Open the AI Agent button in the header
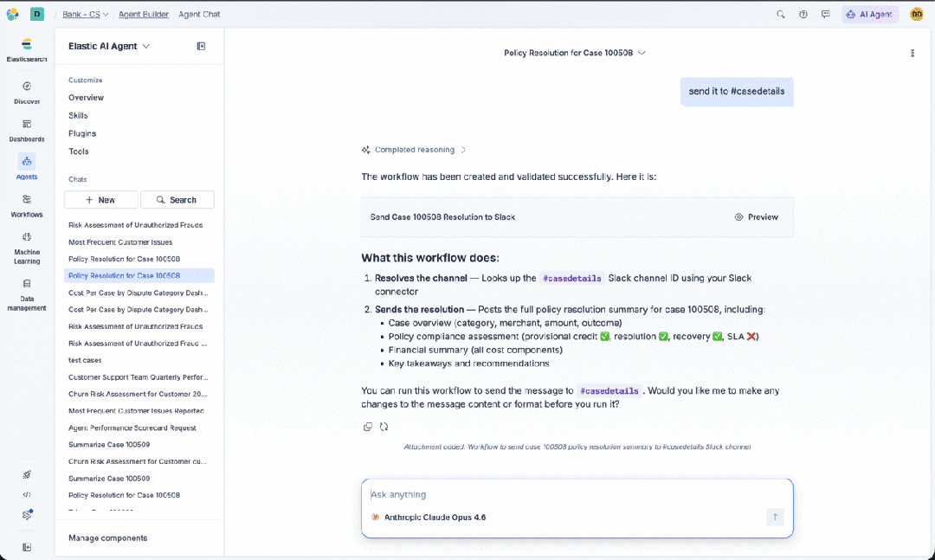This screenshot has height=560, width=935. pyautogui.click(x=870, y=15)
